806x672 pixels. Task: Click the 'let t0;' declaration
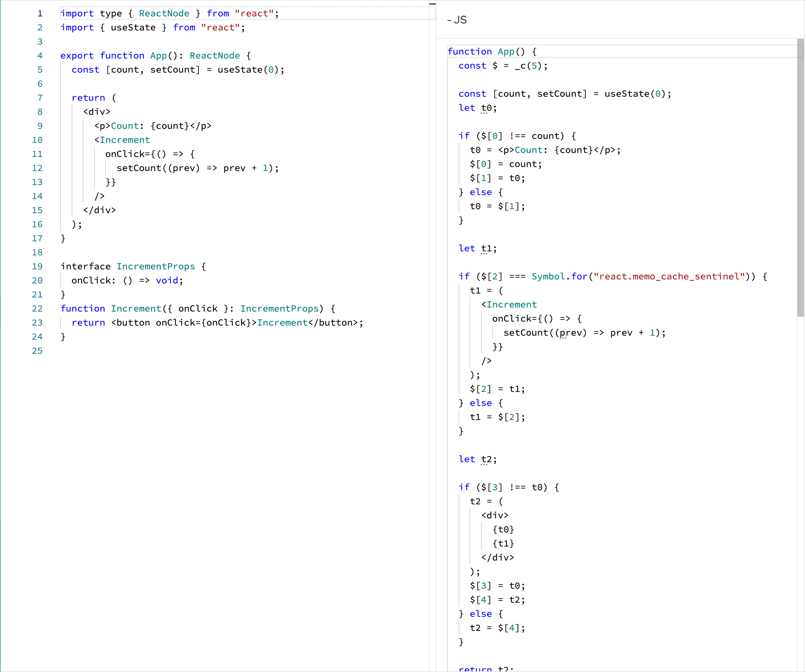(478, 108)
